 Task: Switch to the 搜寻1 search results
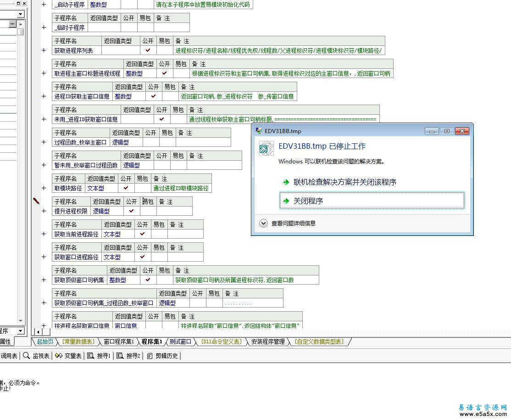coord(99,356)
